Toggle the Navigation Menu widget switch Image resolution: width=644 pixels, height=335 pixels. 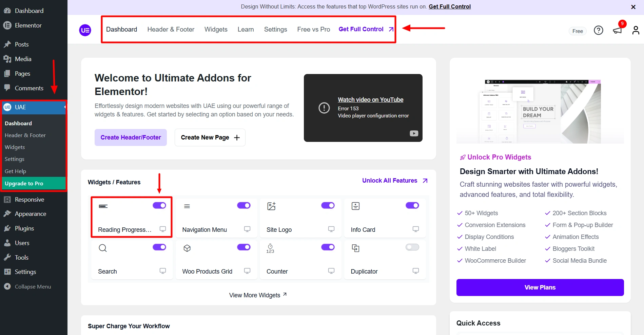pos(244,205)
